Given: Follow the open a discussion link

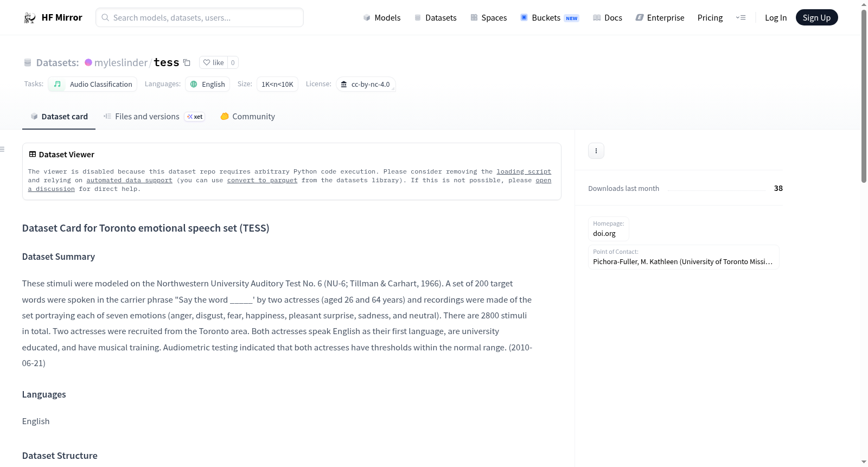Looking at the screenshot, I should 543,180.
